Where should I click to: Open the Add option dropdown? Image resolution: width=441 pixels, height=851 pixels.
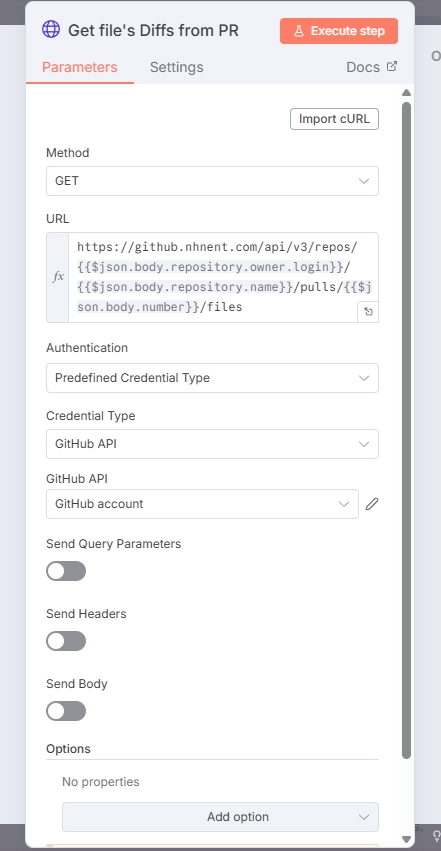coord(220,817)
